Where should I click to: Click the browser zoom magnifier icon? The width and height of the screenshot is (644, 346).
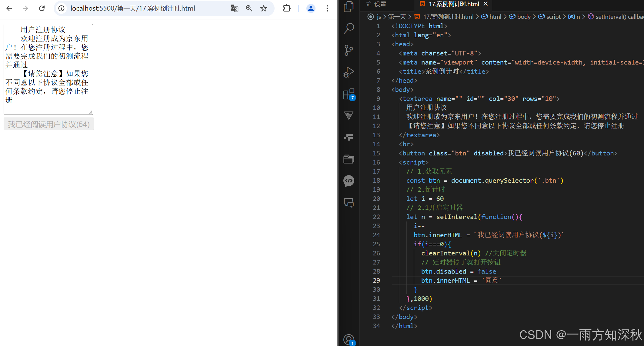[x=249, y=8]
